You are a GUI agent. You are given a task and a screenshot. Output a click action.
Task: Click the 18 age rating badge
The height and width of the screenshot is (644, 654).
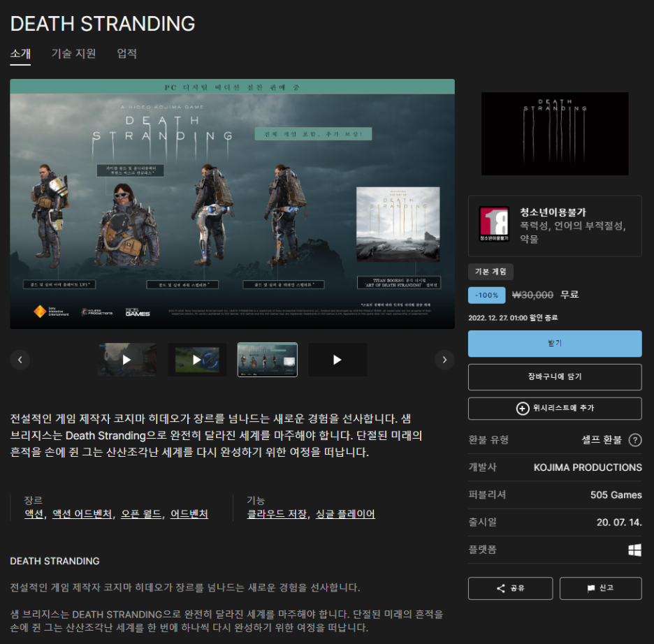click(494, 224)
